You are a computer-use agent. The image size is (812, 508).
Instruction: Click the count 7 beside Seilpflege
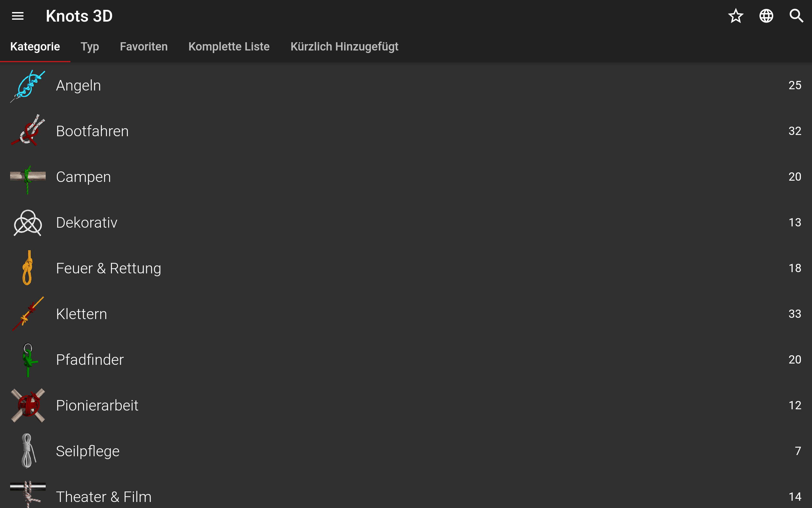798,451
